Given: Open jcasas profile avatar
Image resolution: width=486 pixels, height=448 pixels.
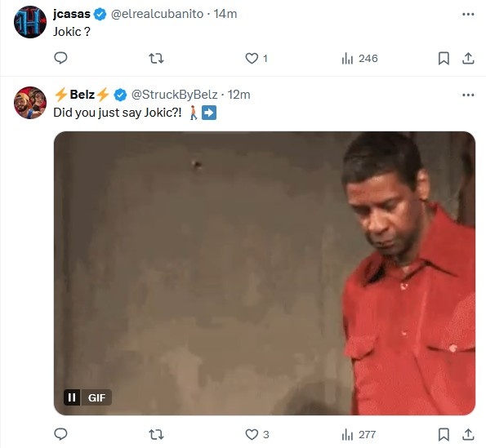Looking at the screenshot, I should click(x=30, y=22).
